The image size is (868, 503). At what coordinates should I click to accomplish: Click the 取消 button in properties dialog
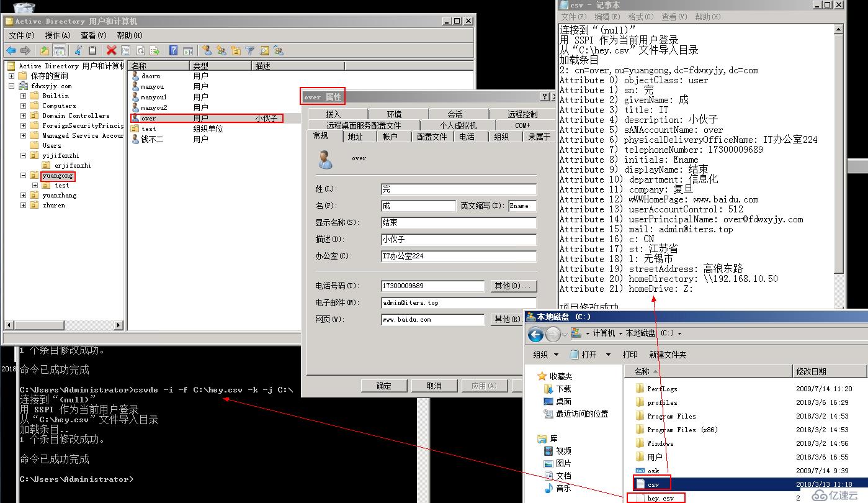point(434,386)
